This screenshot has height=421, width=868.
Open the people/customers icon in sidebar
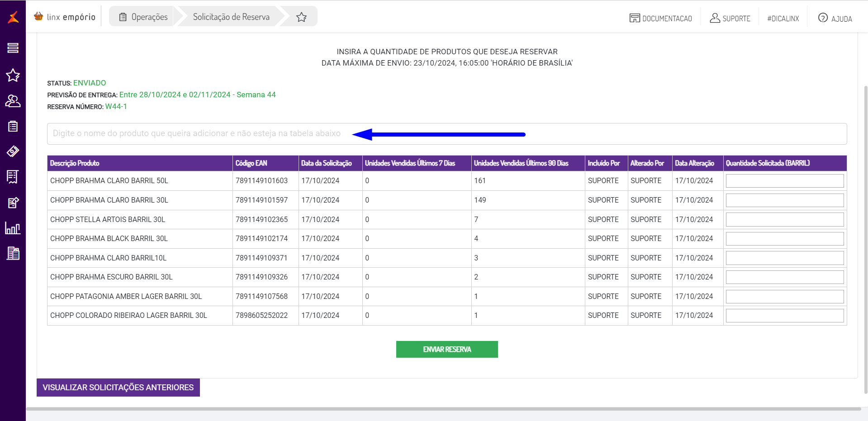point(13,101)
